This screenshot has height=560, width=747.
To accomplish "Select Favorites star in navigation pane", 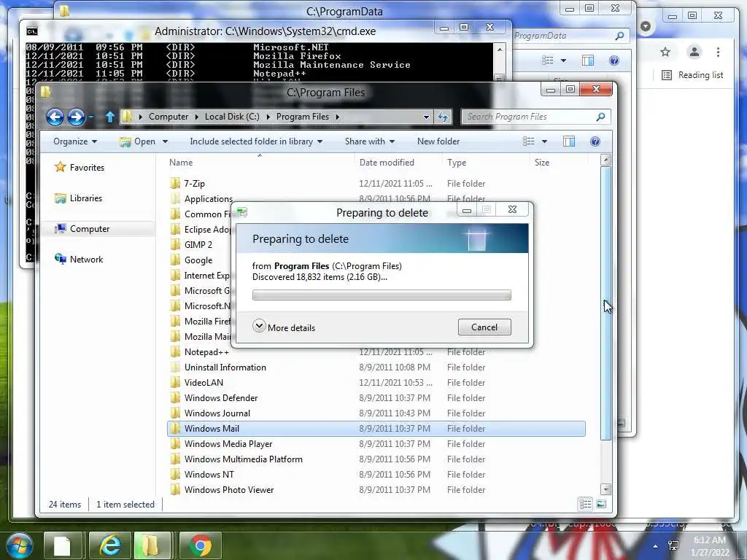I will coord(60,167).
